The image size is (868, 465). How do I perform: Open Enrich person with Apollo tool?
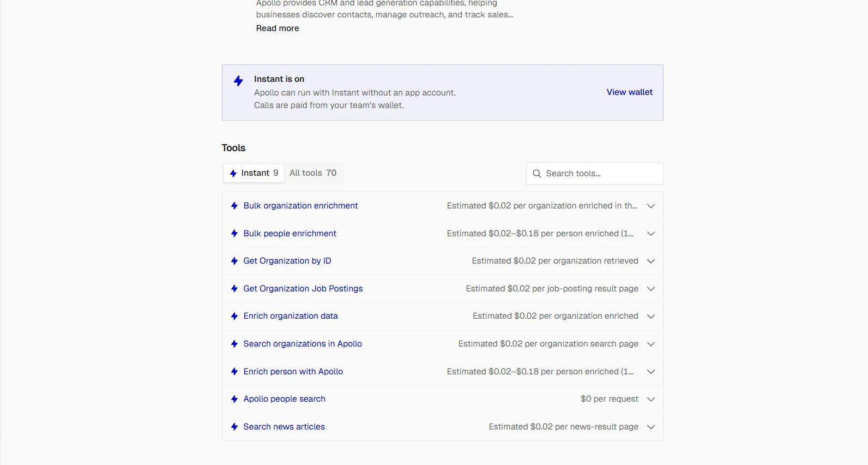pos(293,372)
